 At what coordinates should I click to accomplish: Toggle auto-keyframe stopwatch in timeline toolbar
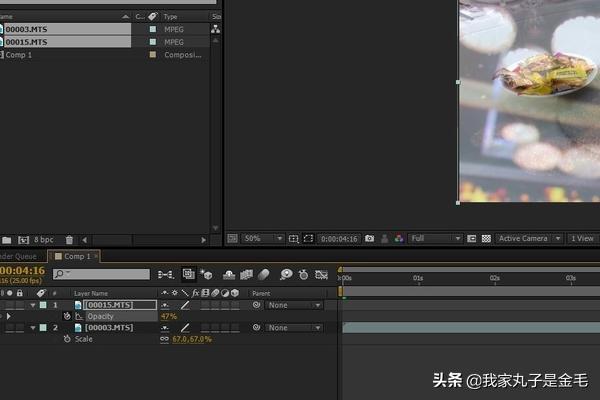[x=303, y=274]
